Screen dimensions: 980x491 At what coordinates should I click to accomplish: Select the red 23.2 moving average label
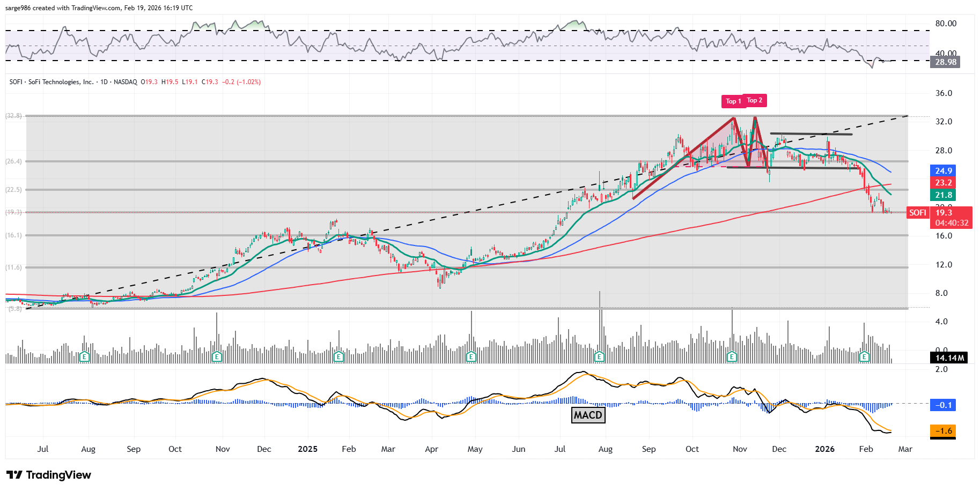pos(943,183)
